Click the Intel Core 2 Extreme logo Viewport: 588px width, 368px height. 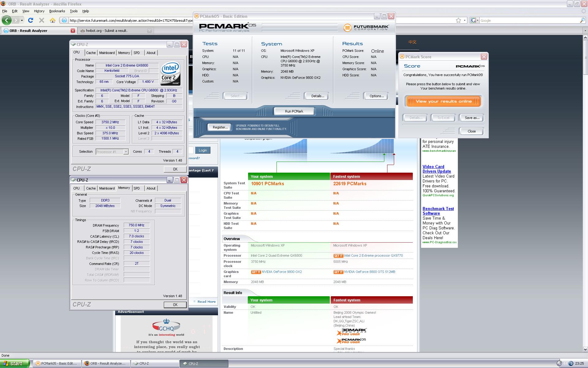point(171,74)
